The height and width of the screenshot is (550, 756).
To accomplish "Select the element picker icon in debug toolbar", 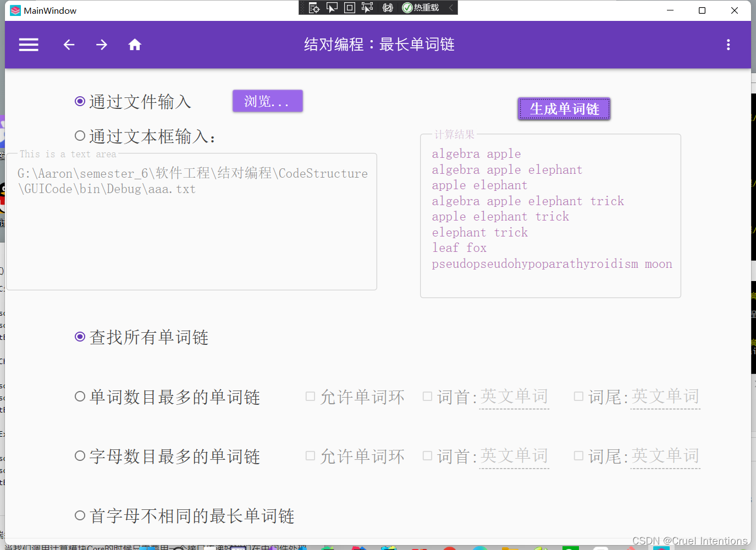I will (332, 7).
